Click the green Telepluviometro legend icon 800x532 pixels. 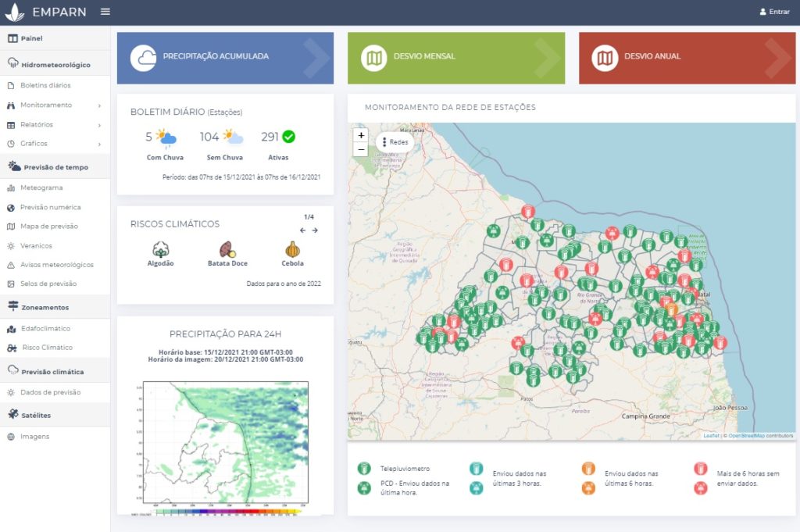[x=364, y=468]
